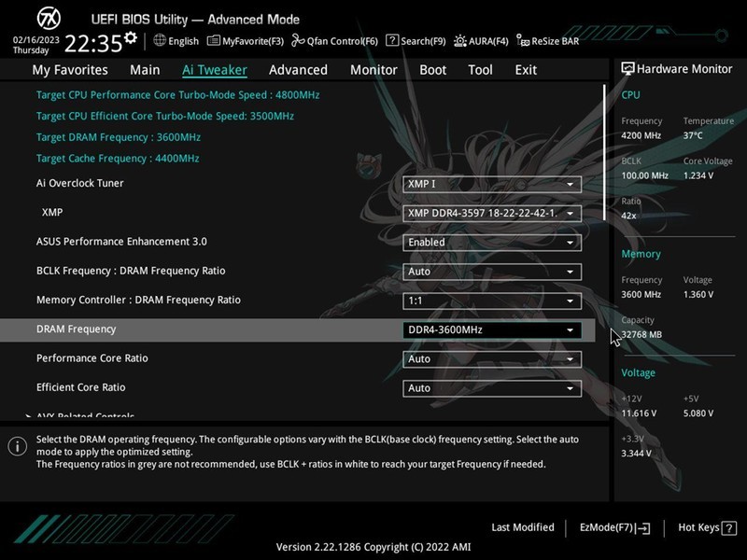Click the Hot Keys button label
The height and width of the screenshot is (560, 747).
click(698, 527)
